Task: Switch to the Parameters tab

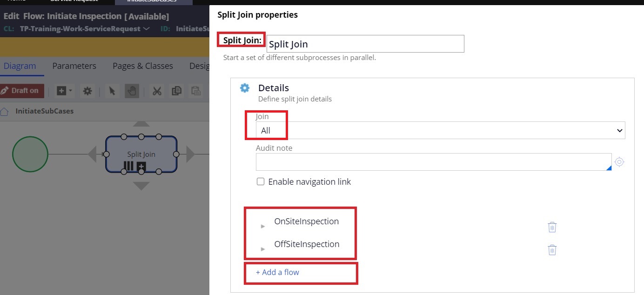Action: (74, 66)
